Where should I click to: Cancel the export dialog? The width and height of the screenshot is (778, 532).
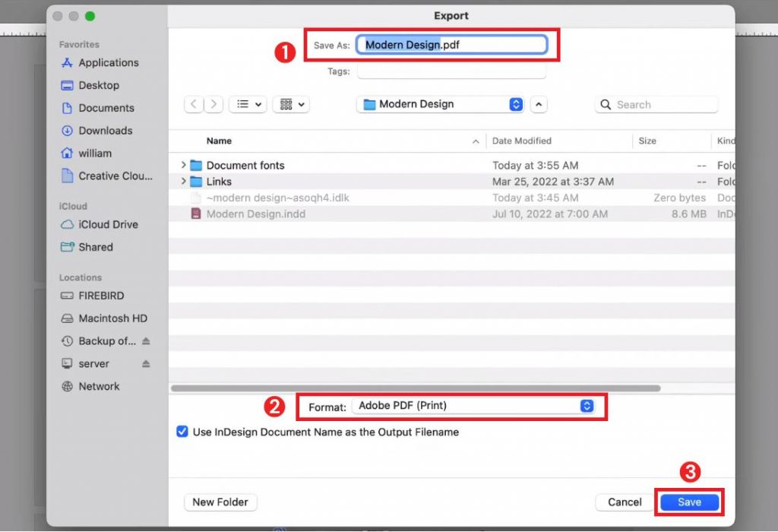[624, 502]
